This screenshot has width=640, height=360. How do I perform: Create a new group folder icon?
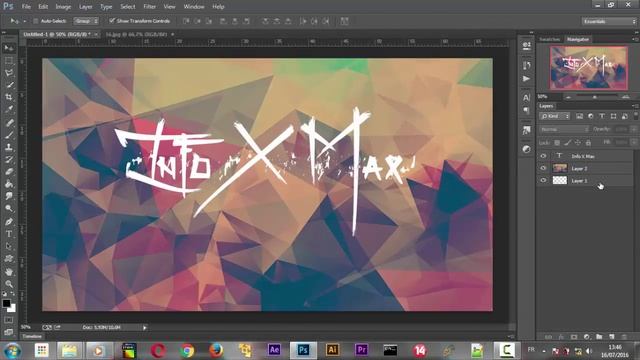(x=599, y=337)
